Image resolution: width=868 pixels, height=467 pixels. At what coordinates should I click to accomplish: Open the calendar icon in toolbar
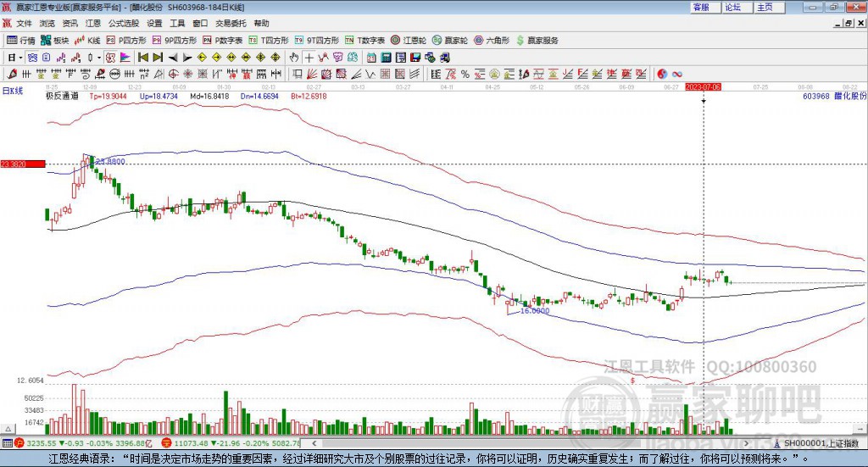coord(371,58)
